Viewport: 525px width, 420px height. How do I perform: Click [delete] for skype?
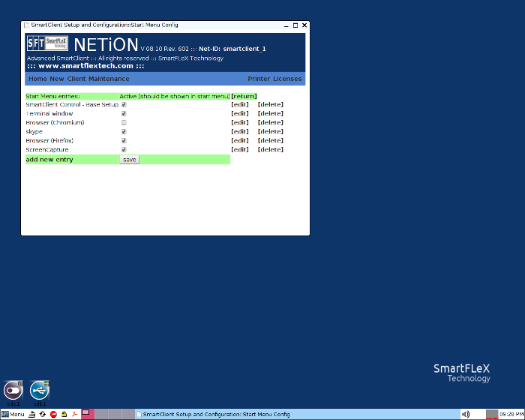point(271,132)
